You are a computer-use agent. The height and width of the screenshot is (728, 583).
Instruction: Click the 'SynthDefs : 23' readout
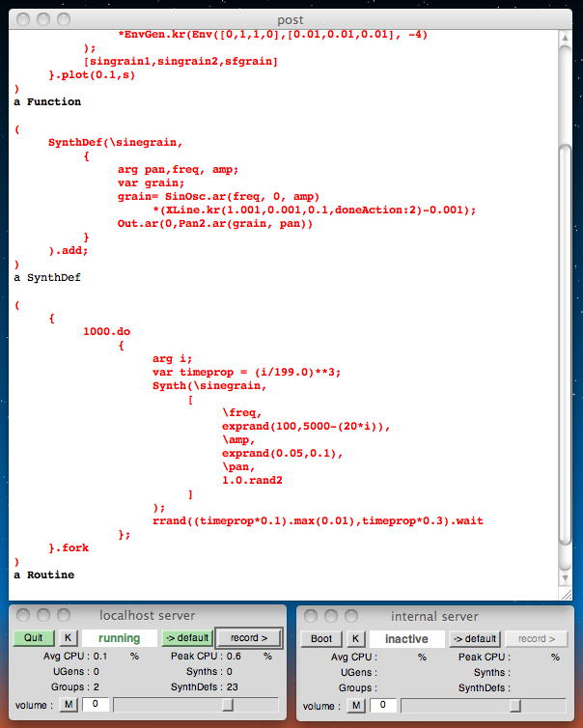(x=205, y=686)
